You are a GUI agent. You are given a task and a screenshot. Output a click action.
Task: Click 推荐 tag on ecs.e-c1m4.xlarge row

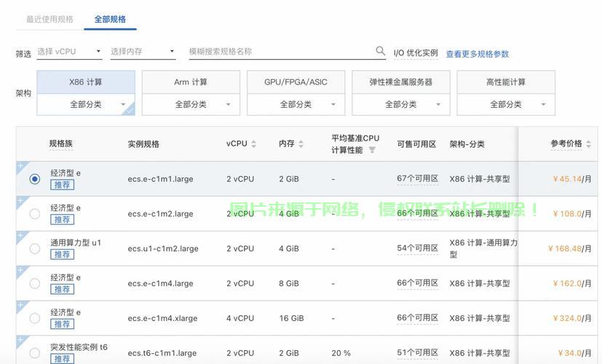point(62,324)
